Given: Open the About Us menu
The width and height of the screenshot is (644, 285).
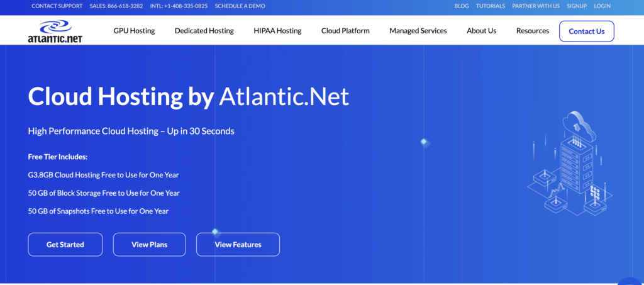Looking at the screenshot, I should [x=481, y=31].
